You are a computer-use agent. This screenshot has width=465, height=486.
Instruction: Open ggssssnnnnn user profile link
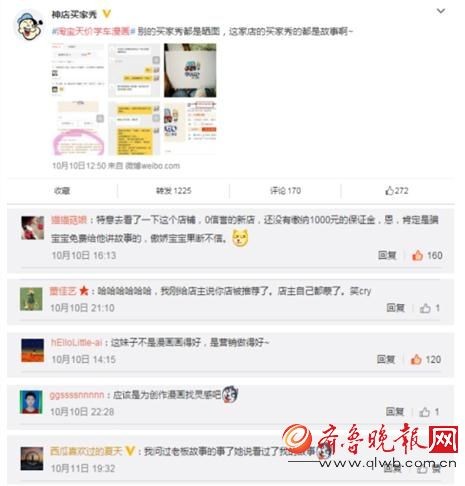pyautogui.click(x=77, y=395)
